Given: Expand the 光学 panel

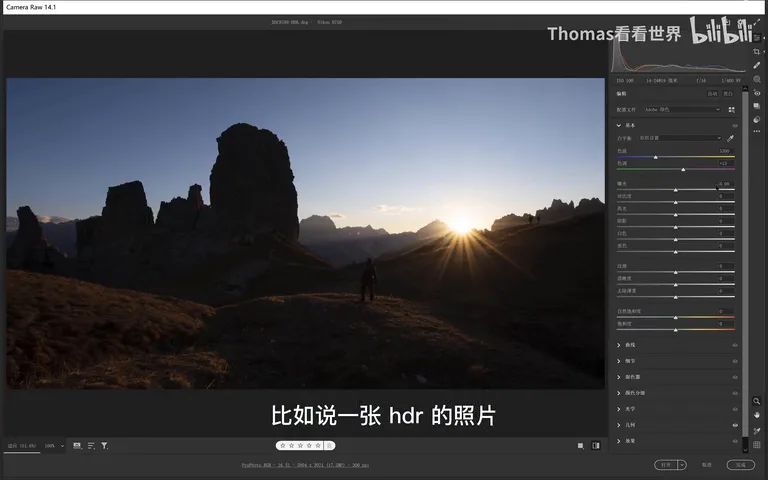Looking at the screenshot, I should [619, 409].
